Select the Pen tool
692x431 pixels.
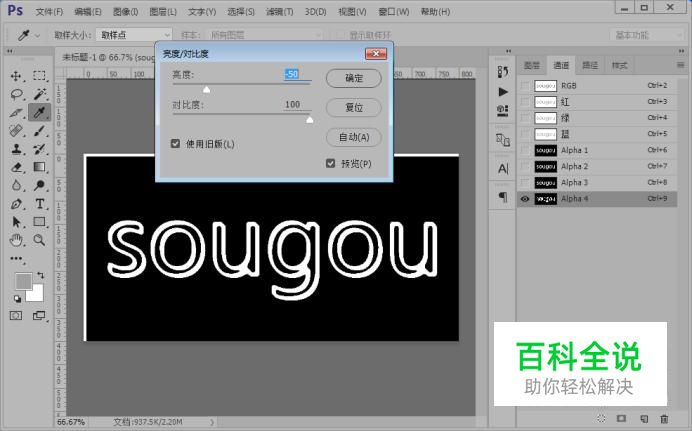click(x=16, y=203)
